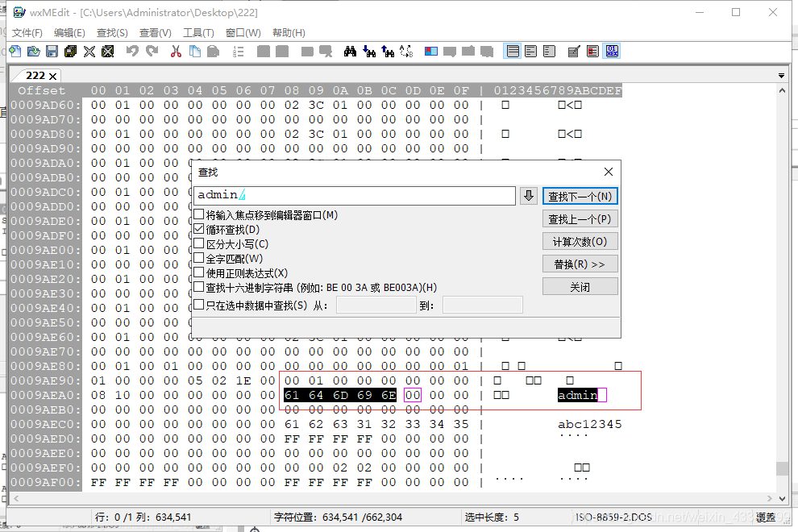Click the Open File toolbar icon
The image size is (798, 532).
pos(34,52)
